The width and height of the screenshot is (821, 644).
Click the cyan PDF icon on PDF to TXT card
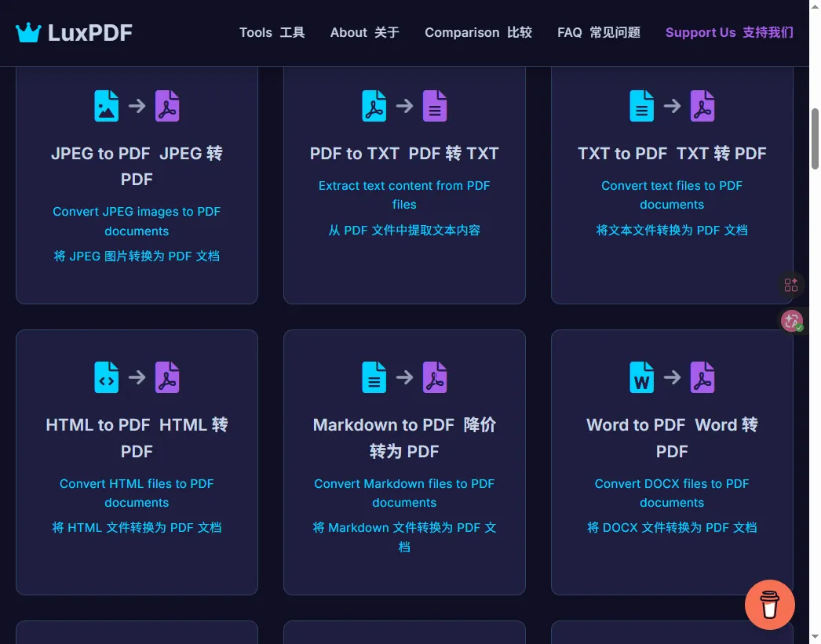374,106
